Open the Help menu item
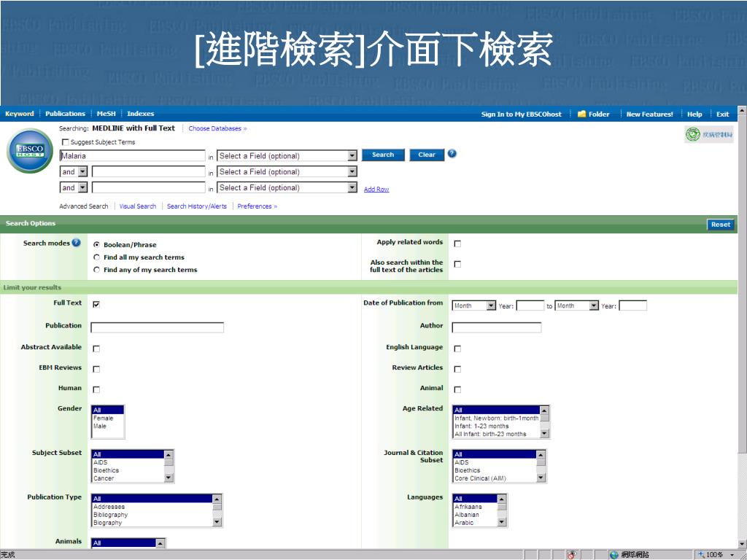747x560 pixels. [x=694, y=114]
